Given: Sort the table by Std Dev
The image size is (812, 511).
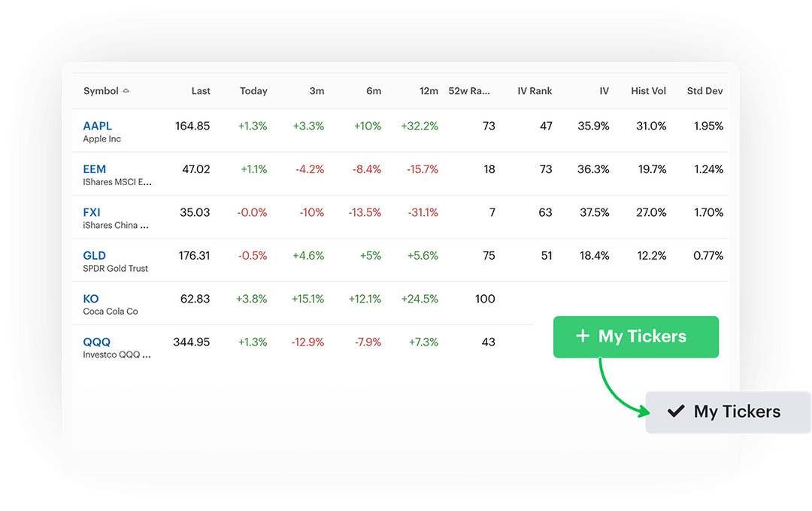Looking at the screenshot, I should click(x=704, y=90).
